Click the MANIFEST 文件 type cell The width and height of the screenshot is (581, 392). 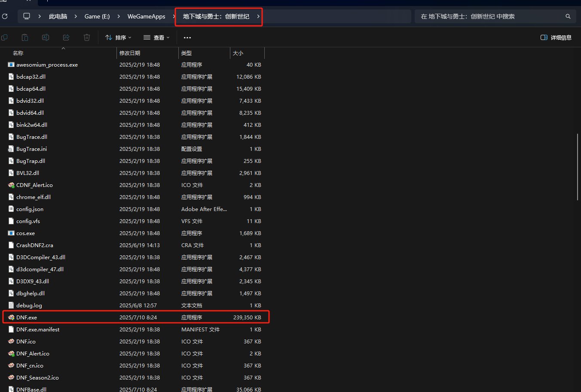200,329
